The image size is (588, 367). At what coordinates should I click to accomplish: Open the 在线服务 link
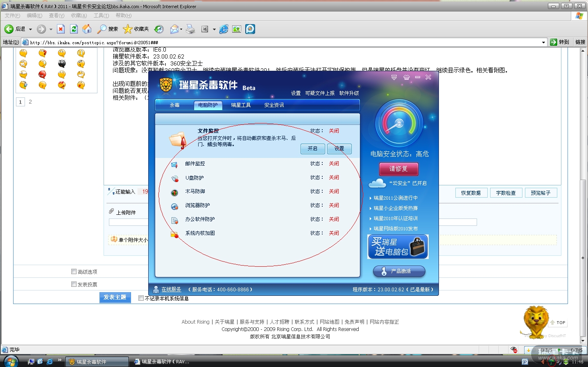(x=171, y=289)
